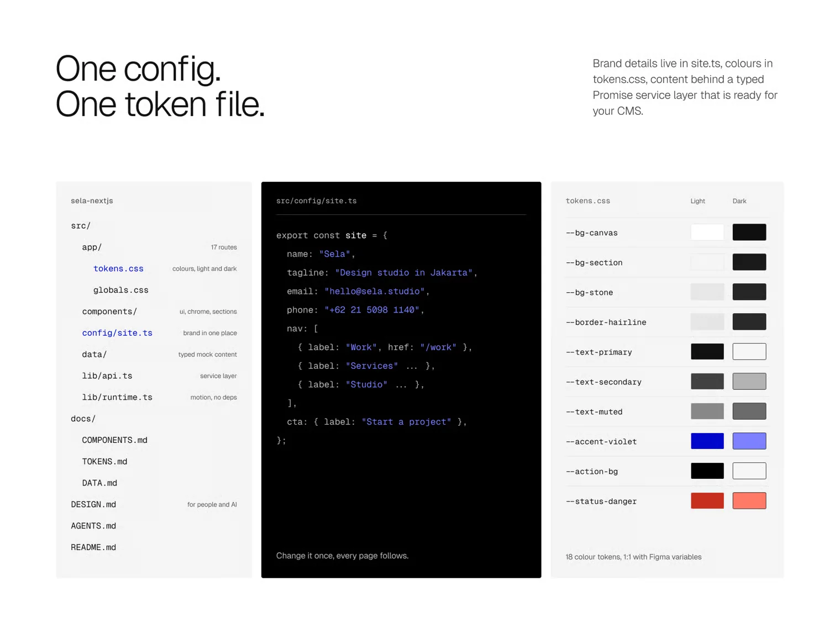Screen dimensions: 840x634
Task: Click the Dark column header
Action: point(739,201)
